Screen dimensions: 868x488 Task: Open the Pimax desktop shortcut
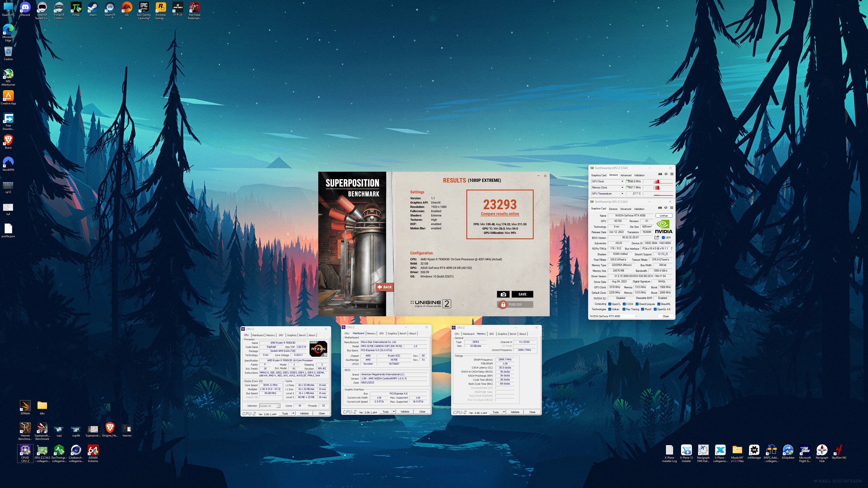76,9
